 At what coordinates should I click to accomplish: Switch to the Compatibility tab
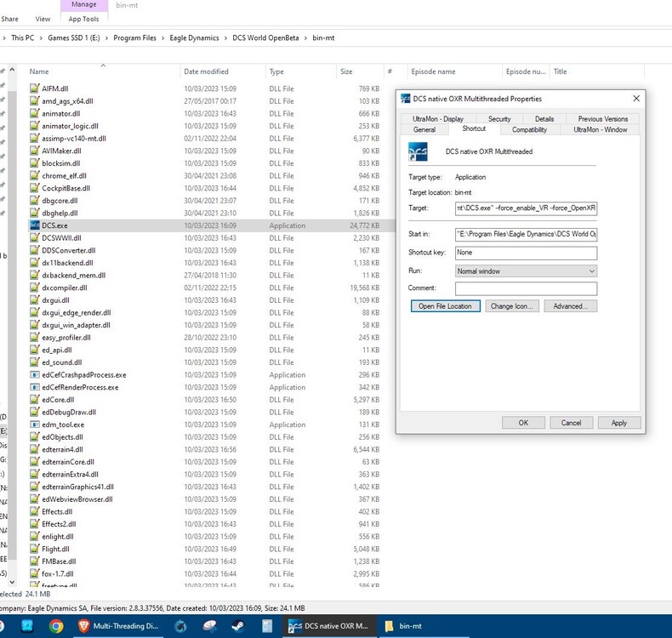click(x=529, y=130)
